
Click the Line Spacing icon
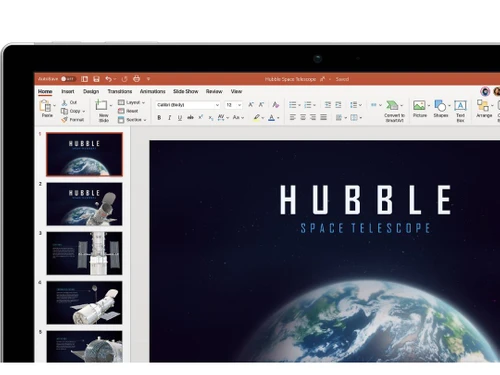tap(354, 105)
